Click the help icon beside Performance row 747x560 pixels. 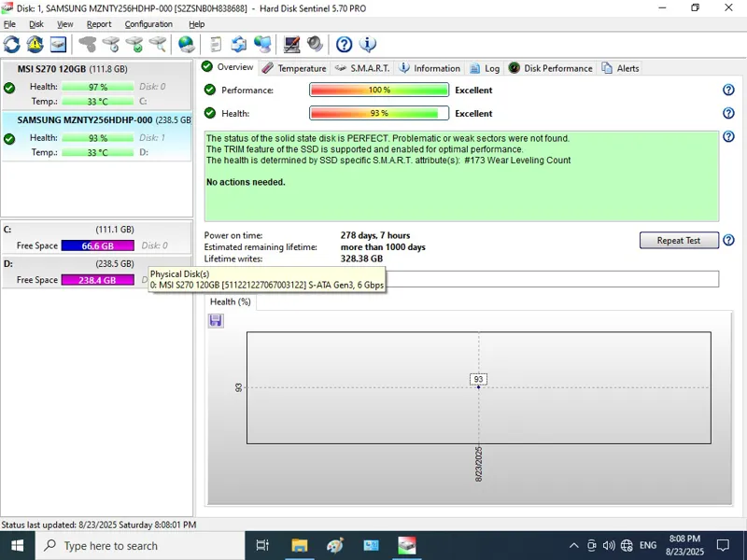[x=728, y=90]
